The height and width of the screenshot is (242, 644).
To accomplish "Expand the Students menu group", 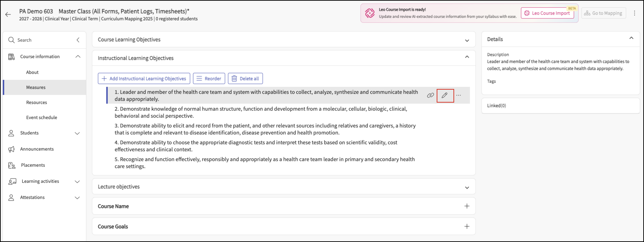I will click(77, 133).
